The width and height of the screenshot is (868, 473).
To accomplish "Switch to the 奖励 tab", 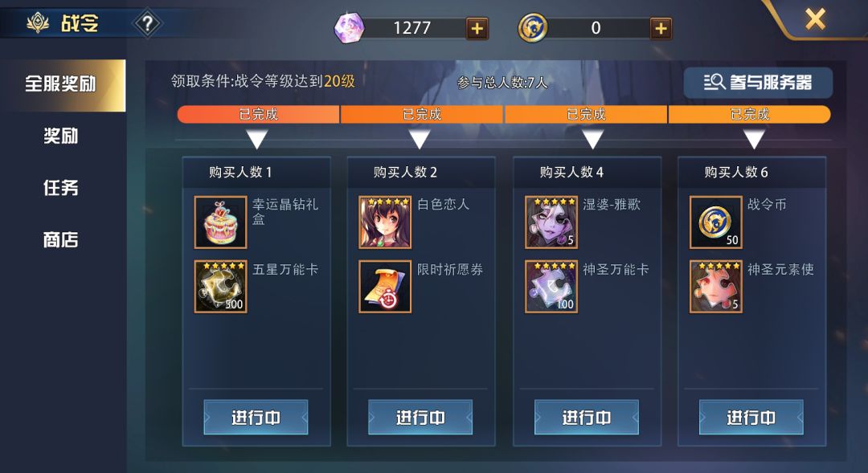I will (61, 136).
